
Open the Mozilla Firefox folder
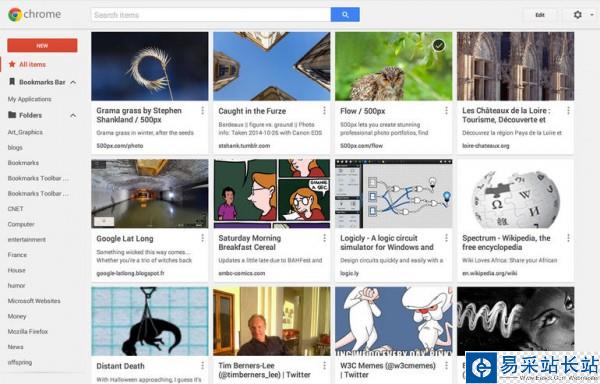click(28, 332)
